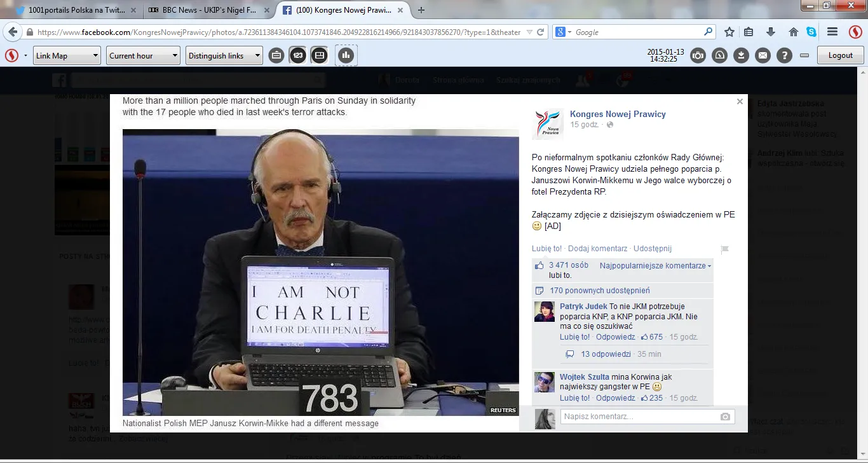868x463 pixels.
Task: Toggle the bookmark star for this page
Action: [729, 32]
